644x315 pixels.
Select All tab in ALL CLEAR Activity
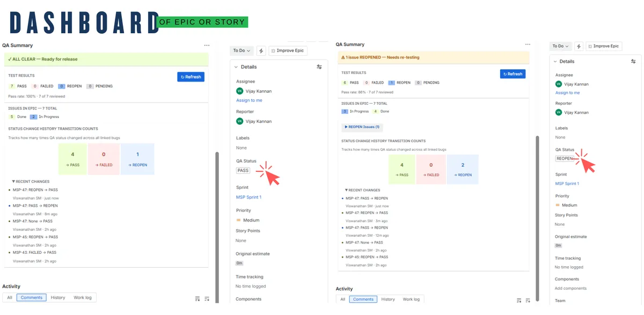tap(9, 297)
